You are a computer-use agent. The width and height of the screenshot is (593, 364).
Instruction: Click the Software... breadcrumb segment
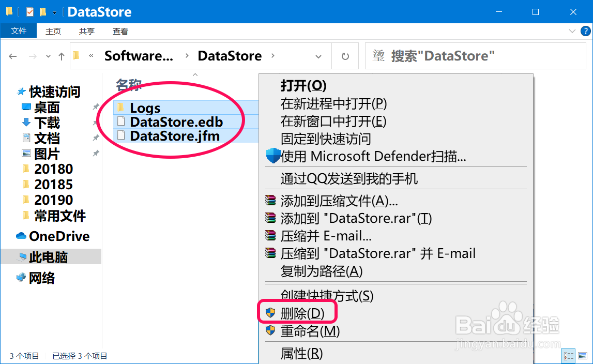click(139, 56)
